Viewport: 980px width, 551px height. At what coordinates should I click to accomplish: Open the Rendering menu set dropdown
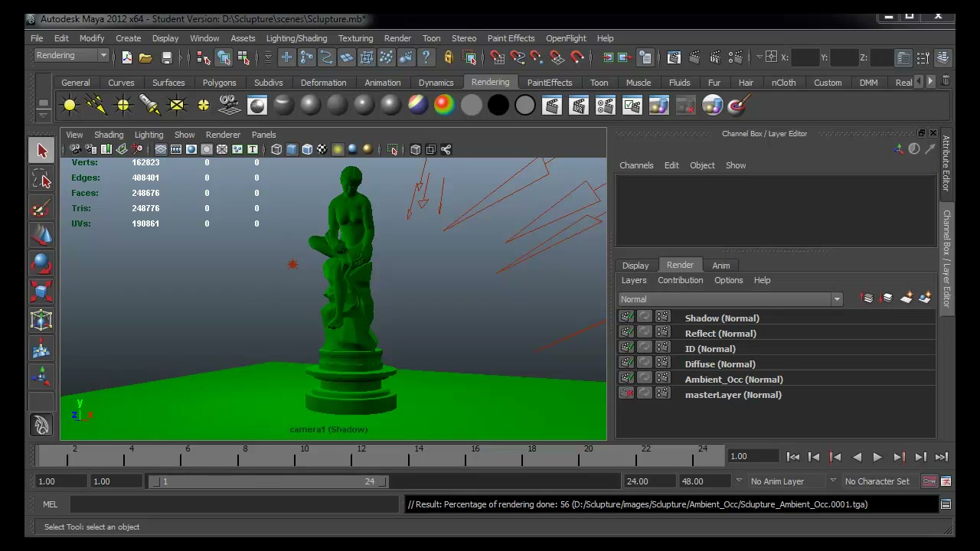[x=71, y=56]
